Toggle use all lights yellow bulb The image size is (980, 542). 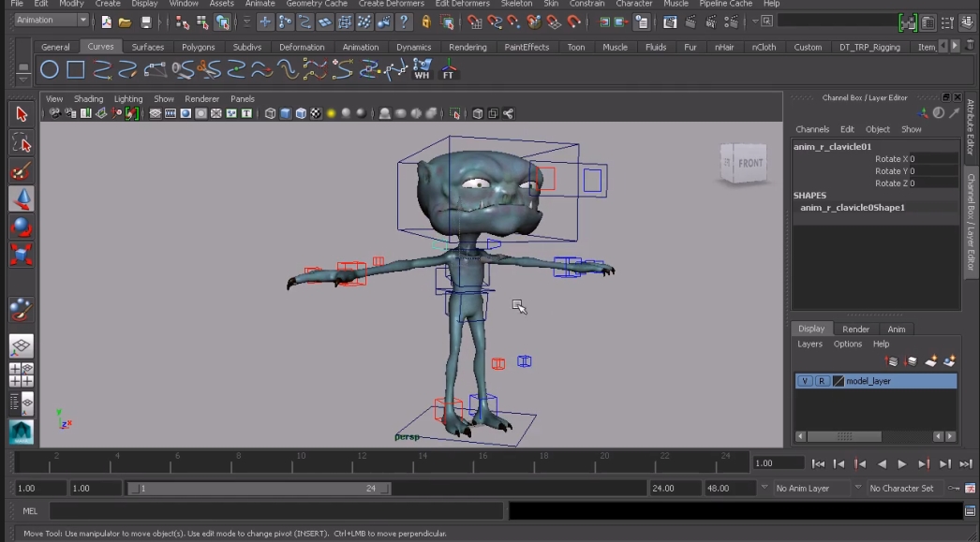coord(332,113)
